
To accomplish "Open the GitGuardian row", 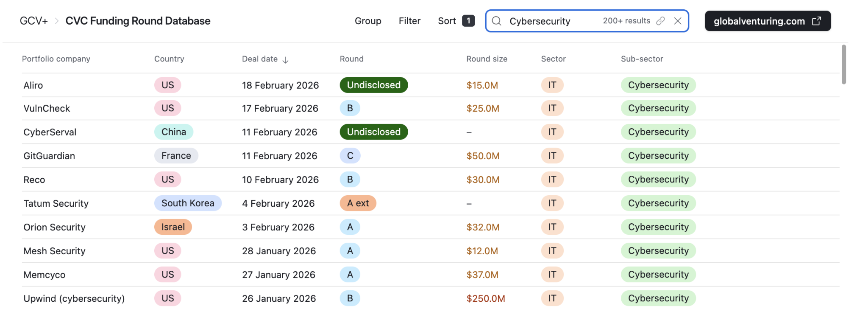I will click(49, 156).
